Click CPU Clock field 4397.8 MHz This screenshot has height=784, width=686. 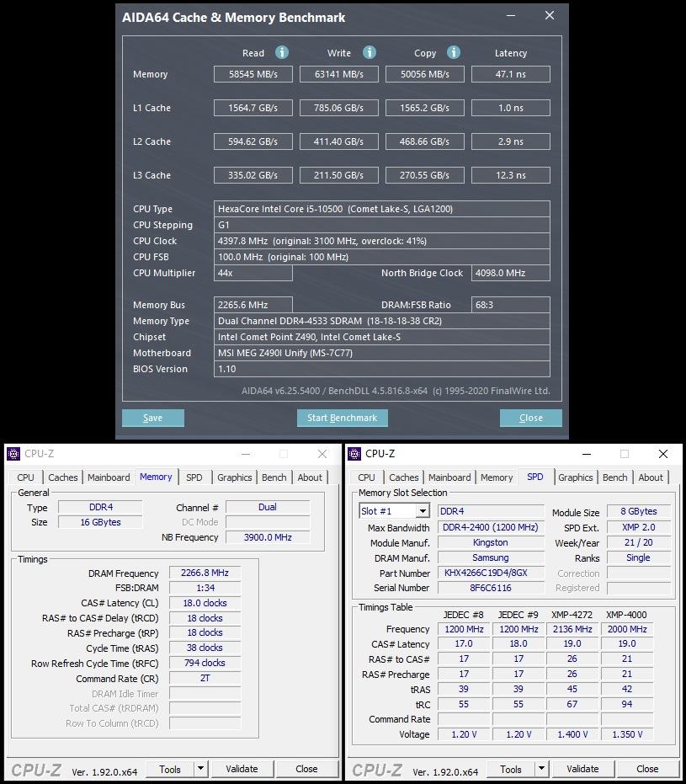click(x=382, y=241)
